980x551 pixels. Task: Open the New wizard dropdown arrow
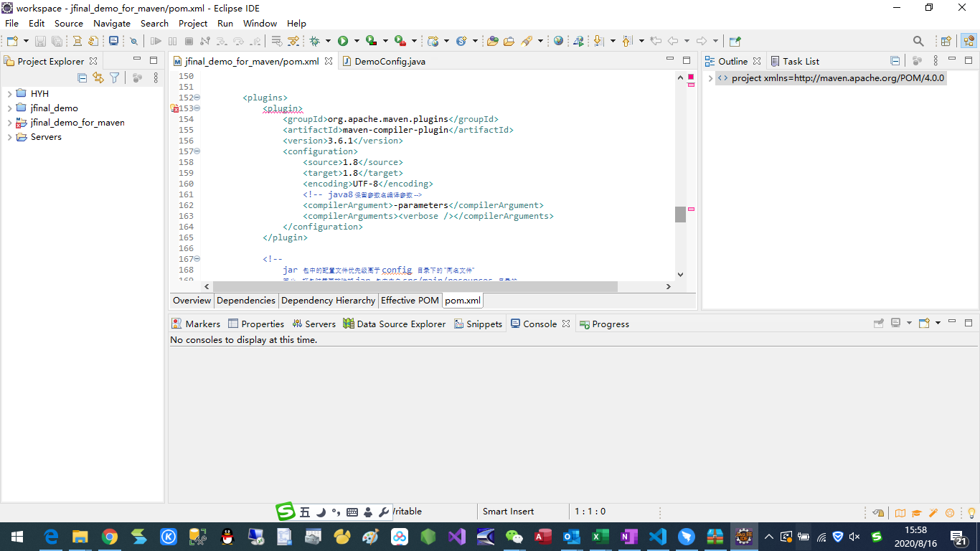click(26, 42)
